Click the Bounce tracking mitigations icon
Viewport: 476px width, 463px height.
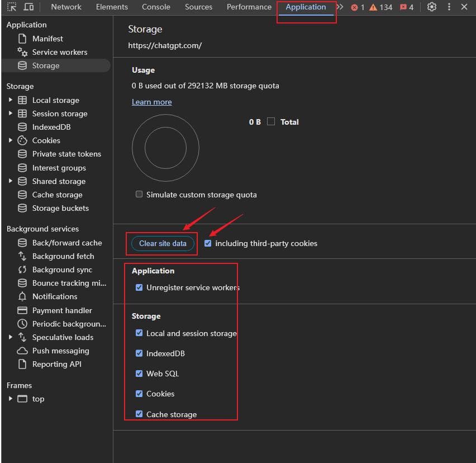click(x=22, y=283)
